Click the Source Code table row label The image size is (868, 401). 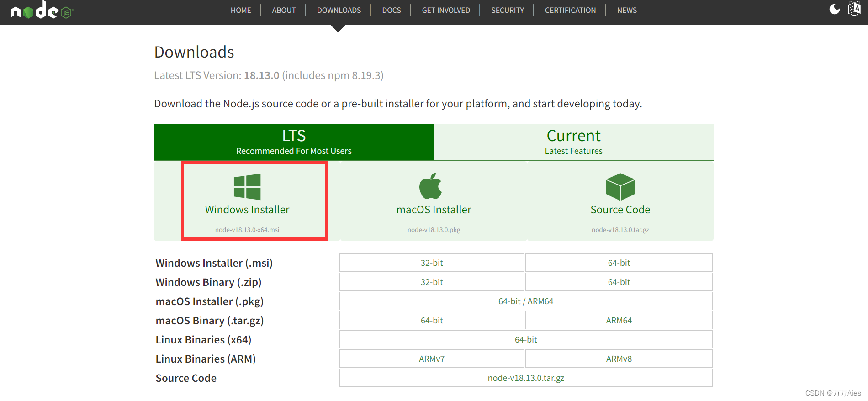(x=186, y=378)
